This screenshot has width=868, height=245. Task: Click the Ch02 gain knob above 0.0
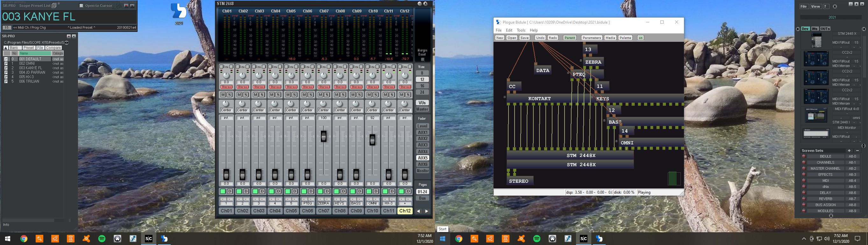(x=243, y=76)
